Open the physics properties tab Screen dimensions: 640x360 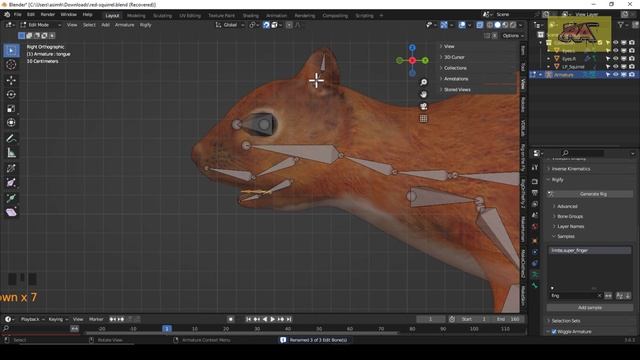point(535,252)
